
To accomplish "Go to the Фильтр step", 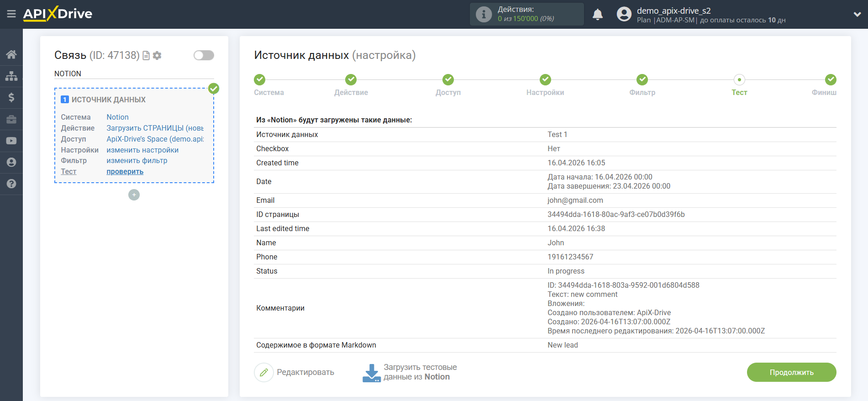I will coord(642,80).
